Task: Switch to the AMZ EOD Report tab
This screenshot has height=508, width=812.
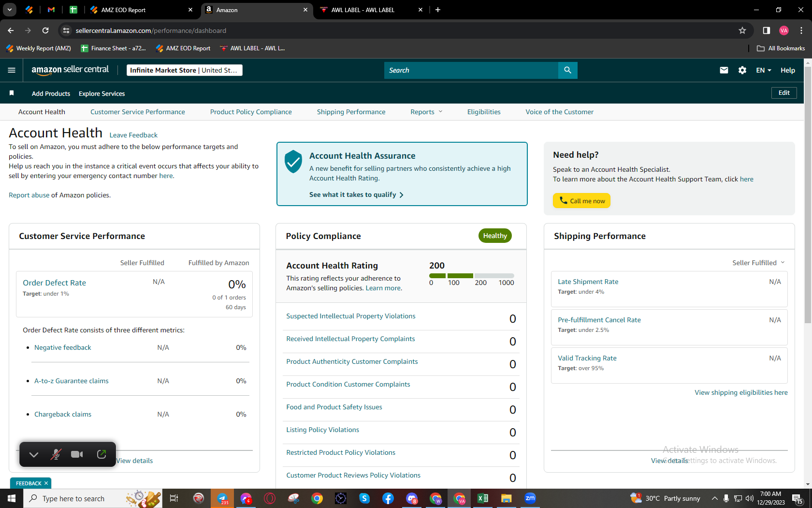Action: click(x=141, y=10)
